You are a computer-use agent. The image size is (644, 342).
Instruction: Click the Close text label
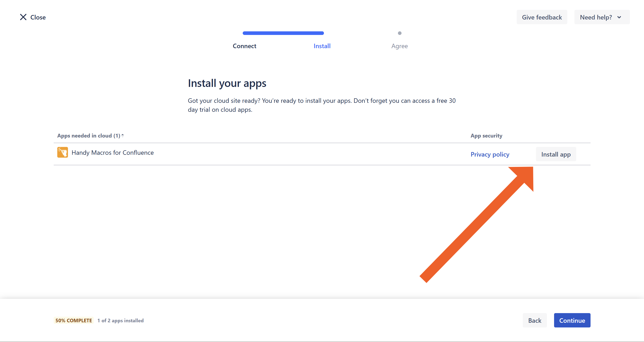pyautogui.click(x=38, y=17)
